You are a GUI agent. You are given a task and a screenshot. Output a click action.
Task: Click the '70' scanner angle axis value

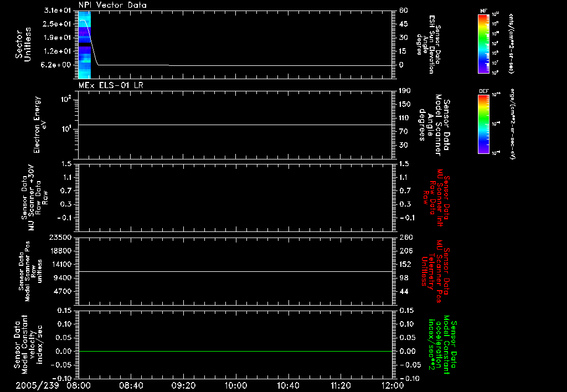click(404, 132)
